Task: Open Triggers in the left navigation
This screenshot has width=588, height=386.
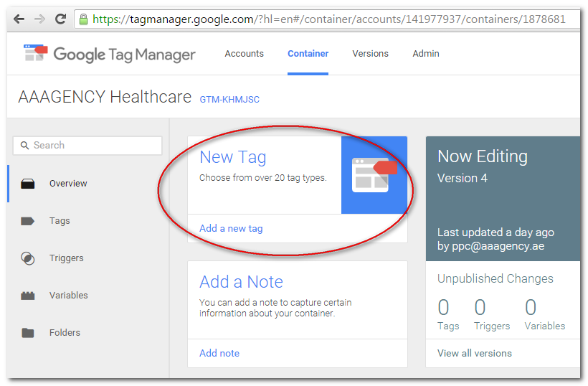Action: [x=67, y=258]
